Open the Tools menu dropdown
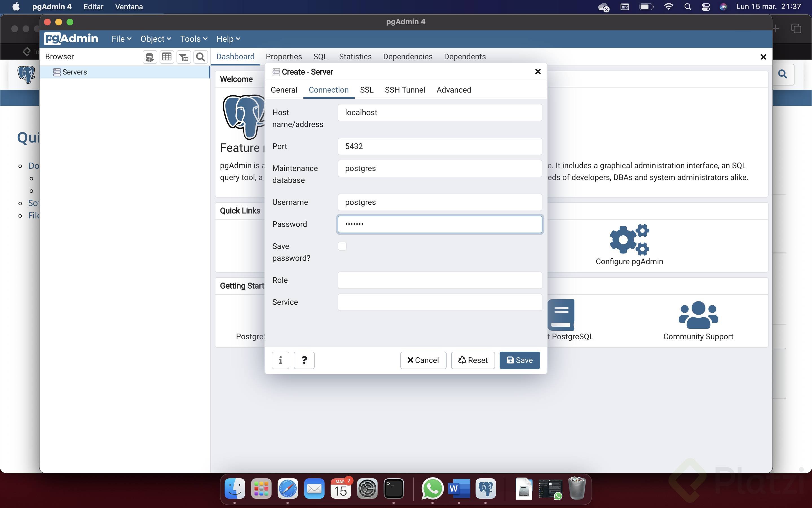Screen dimensions: 812x508 194,39
